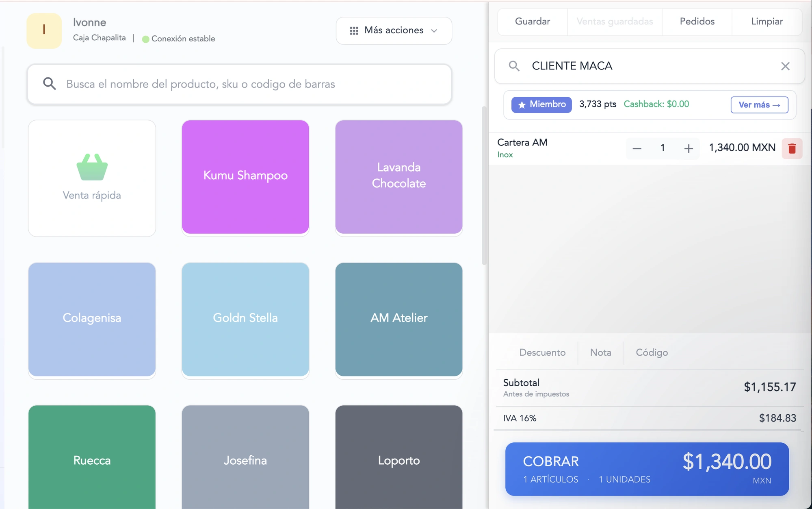Open the Nota option
This screenshot has height=509, width=812.
coord(600,352)
